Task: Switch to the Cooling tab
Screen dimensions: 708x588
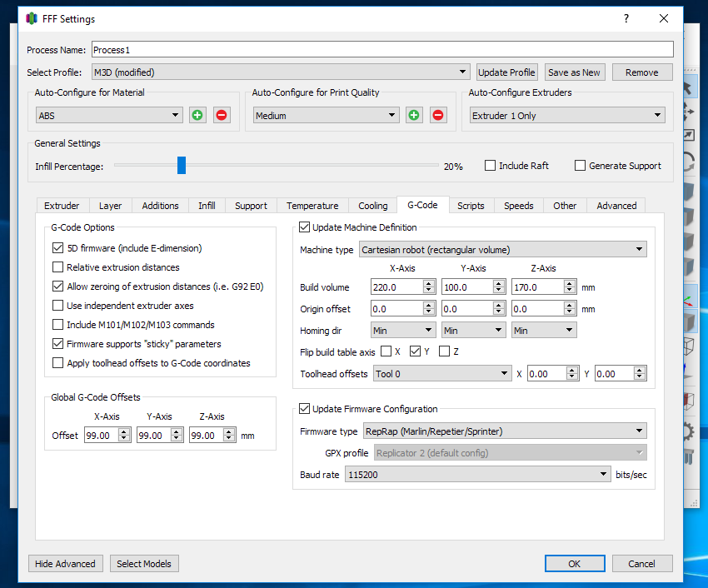Action: coord(373,206)
